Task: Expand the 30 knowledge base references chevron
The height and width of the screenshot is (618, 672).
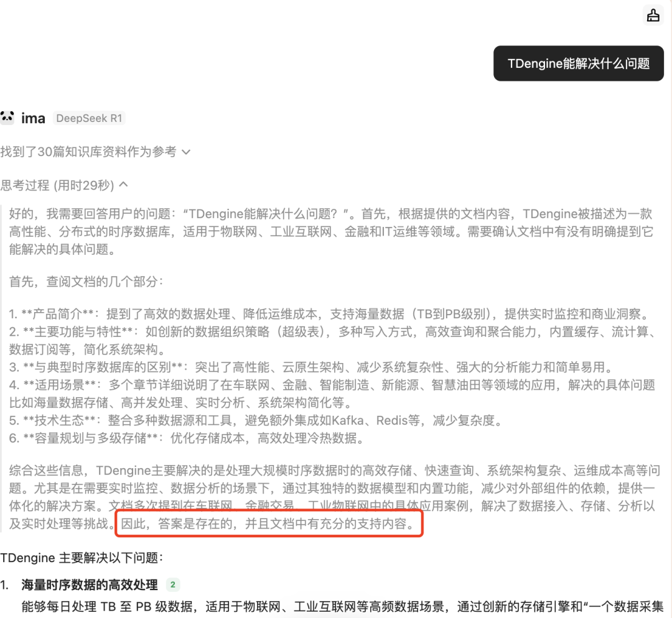Action: click(x=186, y=152)
